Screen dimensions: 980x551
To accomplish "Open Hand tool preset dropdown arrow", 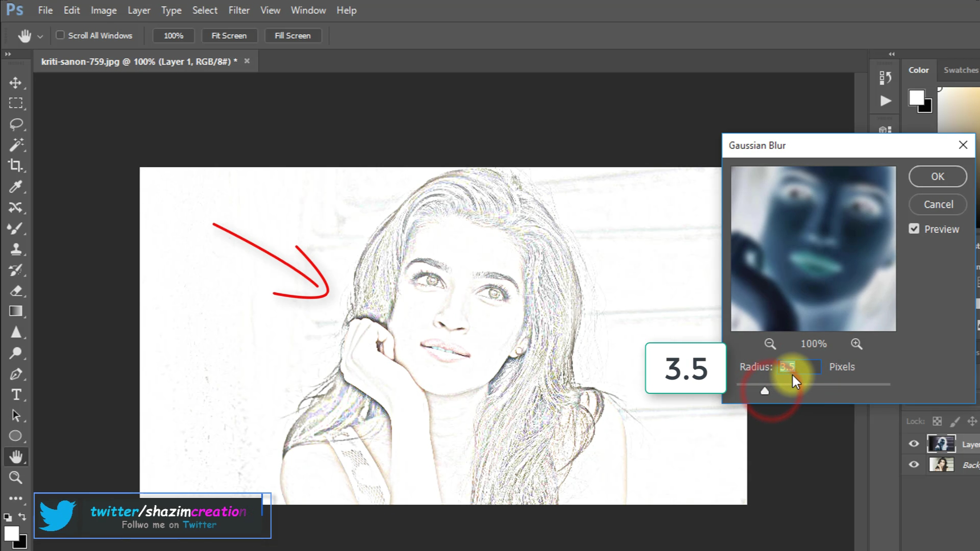I will 40,36.
